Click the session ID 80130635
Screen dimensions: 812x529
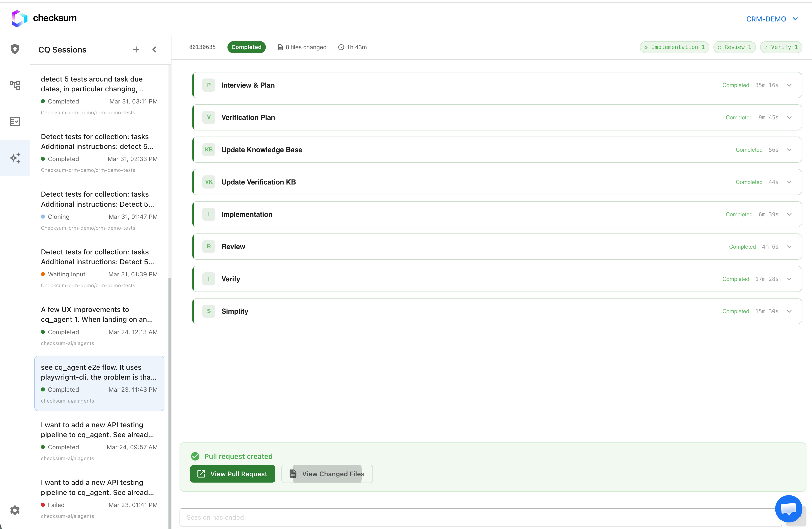coord(202,47)
